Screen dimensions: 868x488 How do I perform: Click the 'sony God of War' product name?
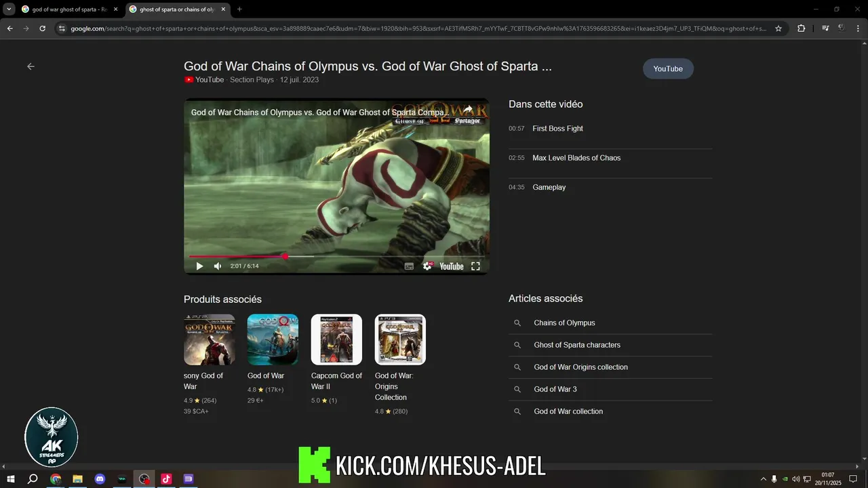tap(203, 381)
